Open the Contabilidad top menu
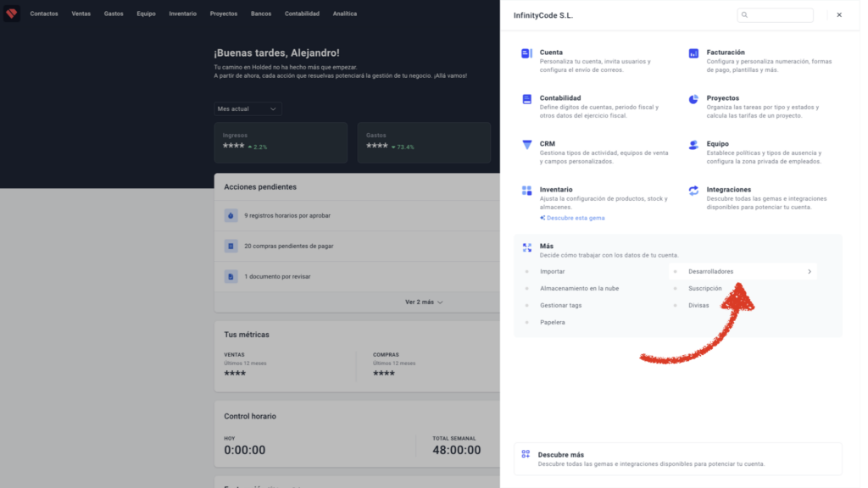Viewport: 868px width, 488px height. pyautogui.click(x=304, y=14)
